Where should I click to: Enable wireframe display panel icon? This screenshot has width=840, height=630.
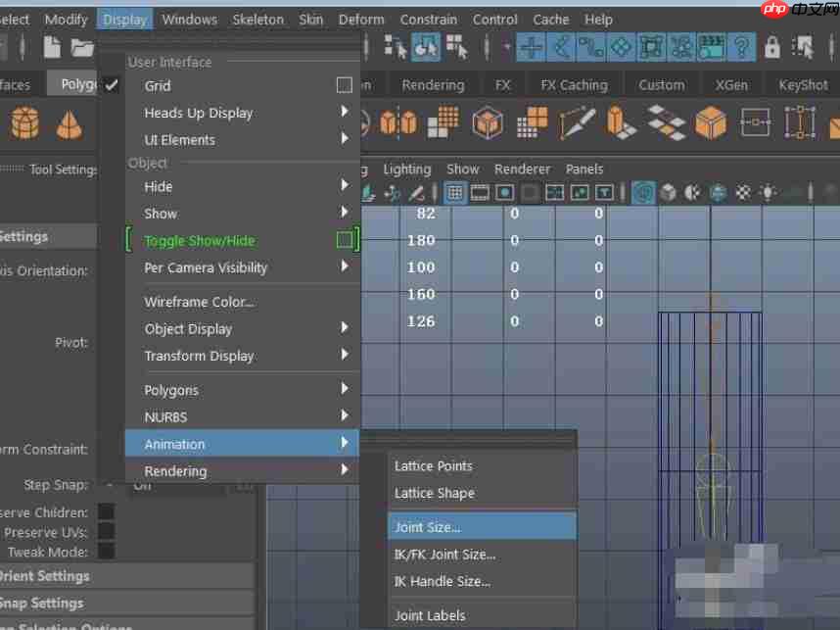[643, 192]
